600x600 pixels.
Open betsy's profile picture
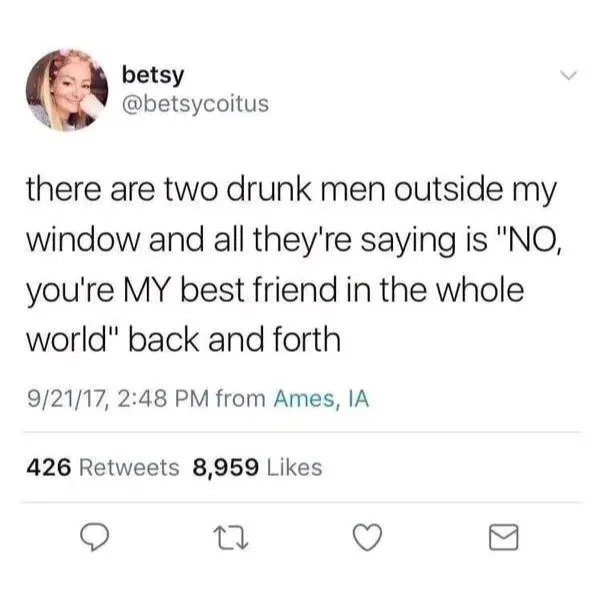pyautogui.click(x=67, y=90)
